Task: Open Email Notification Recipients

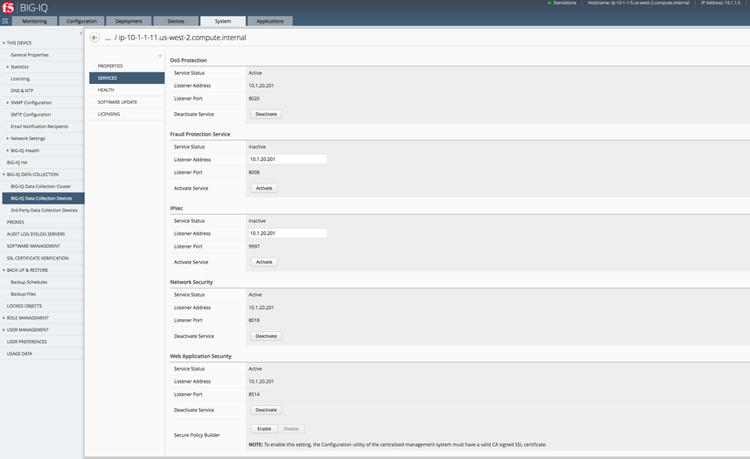Action: click(39, 127)
